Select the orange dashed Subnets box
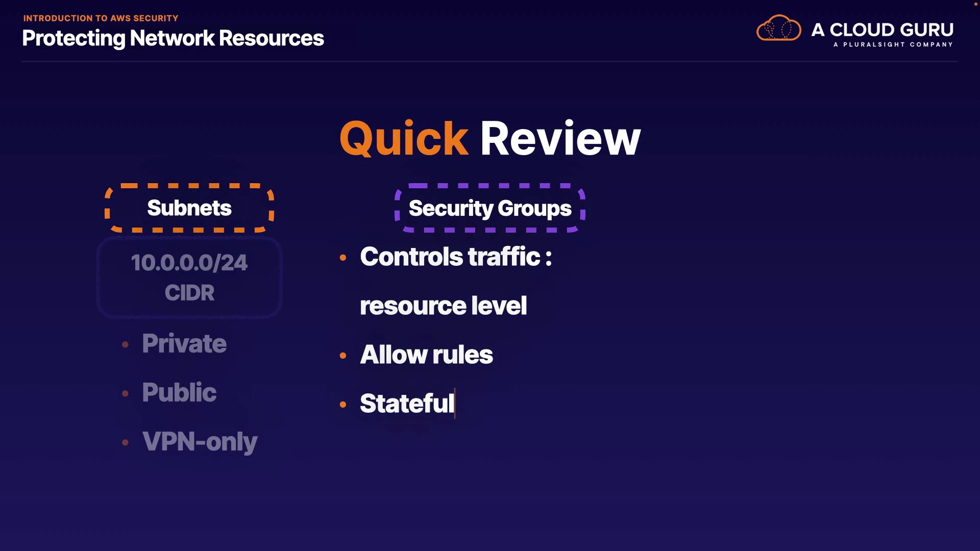The width and height of the screenshot is (980, 551). tap(189, 208)
